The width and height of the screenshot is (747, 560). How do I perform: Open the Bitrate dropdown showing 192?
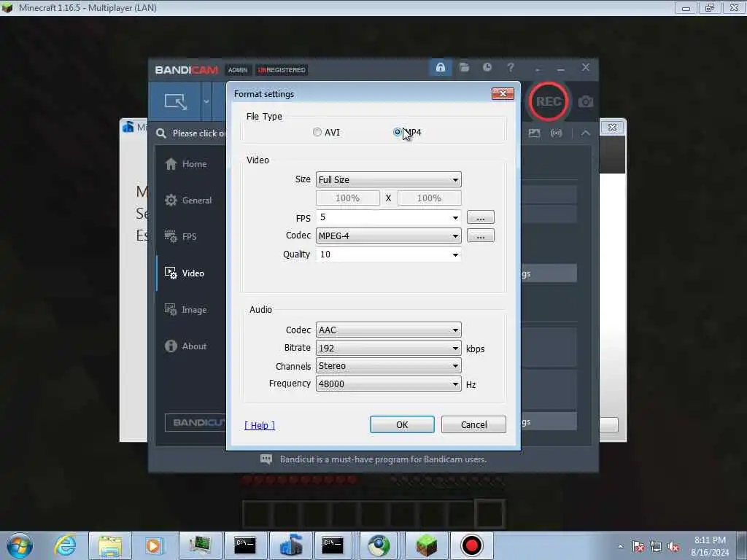[388, 348]
